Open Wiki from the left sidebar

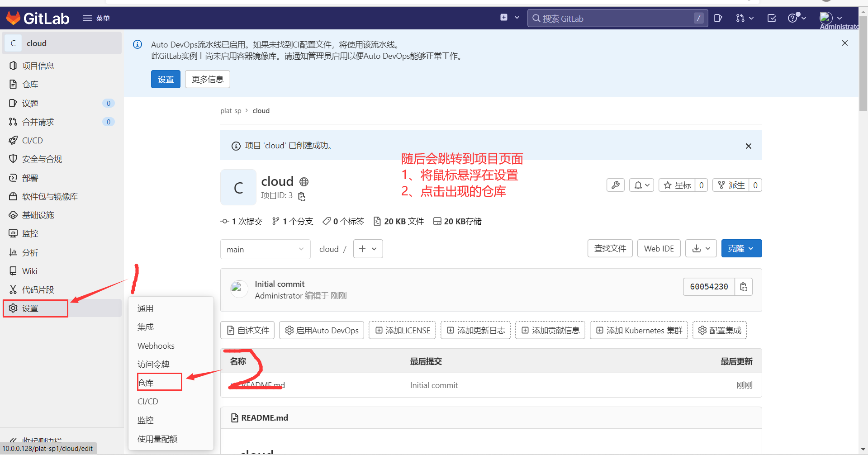click(x=29, y=270)
